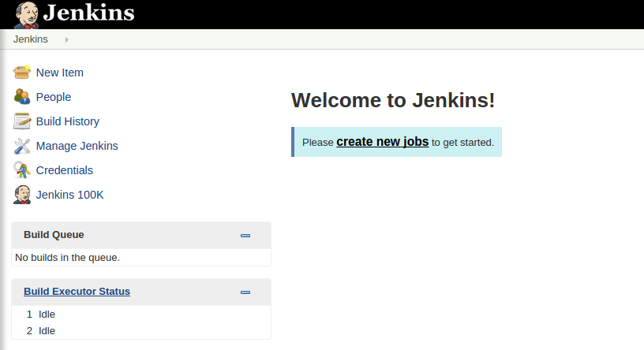The width and height of the screenshot is (644, 350).
Task: Open the Credentials link
Action: click(65, 170)
